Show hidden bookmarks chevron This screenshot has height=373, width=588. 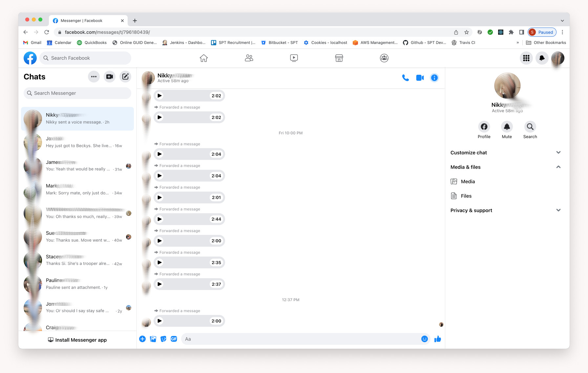pos(518,43)
